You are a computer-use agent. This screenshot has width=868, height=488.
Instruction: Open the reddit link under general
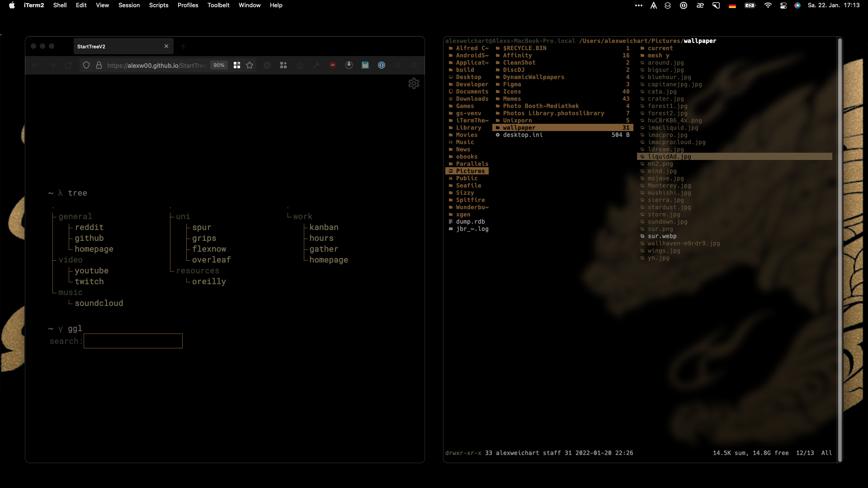coord(89,227)
